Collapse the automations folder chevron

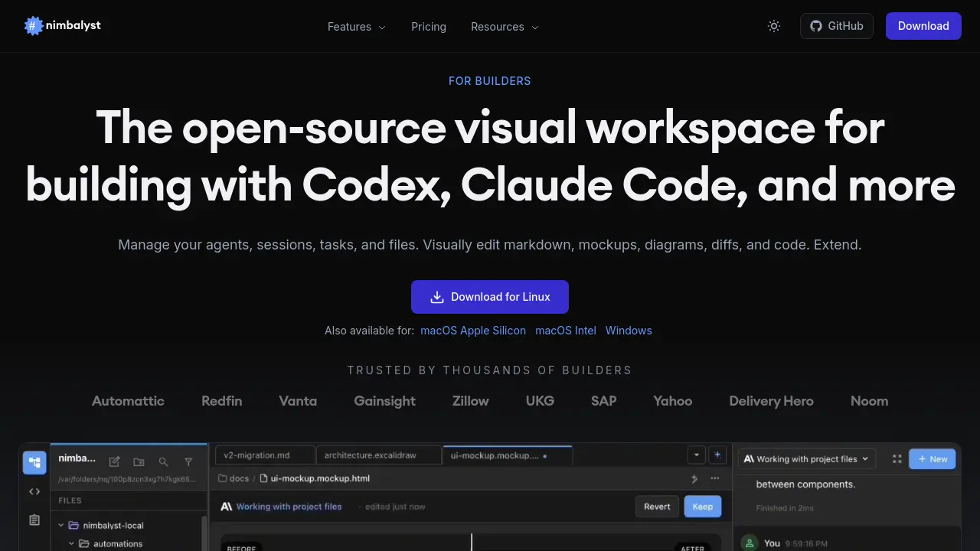click(72, 544)
